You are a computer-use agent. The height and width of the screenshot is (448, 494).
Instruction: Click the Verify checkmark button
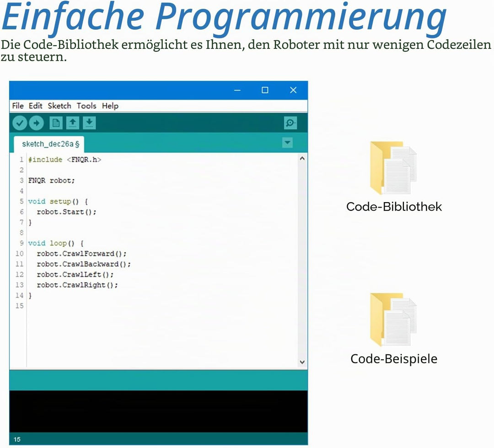point(20,123)
